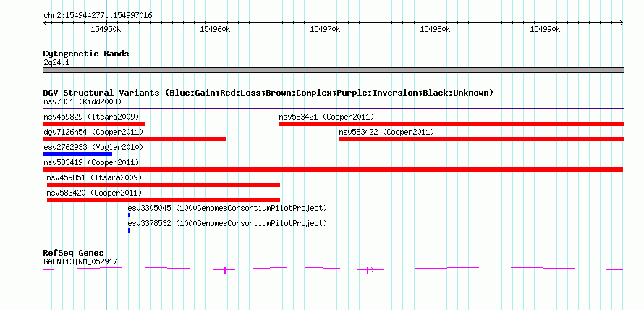The height and width of the screenshot is (310, 644).
Task: Click the nsv7331 (Kidd2008) label
Action: (82, 101)
